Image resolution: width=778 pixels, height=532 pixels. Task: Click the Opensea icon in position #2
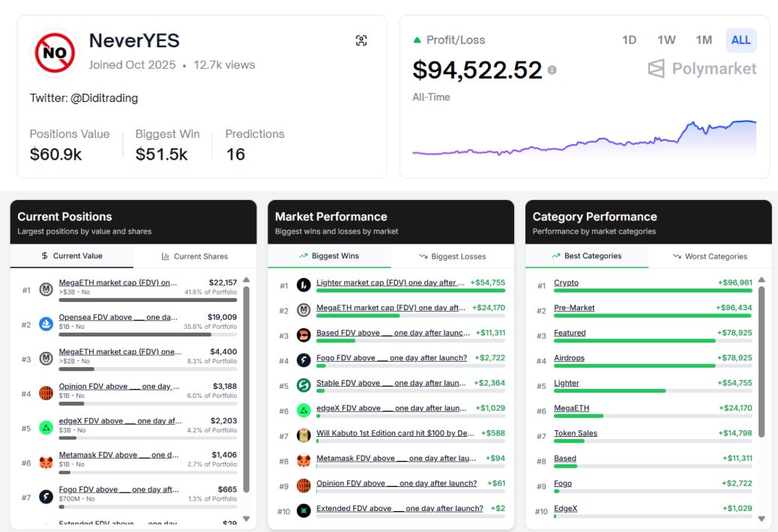tap(46, 324)
